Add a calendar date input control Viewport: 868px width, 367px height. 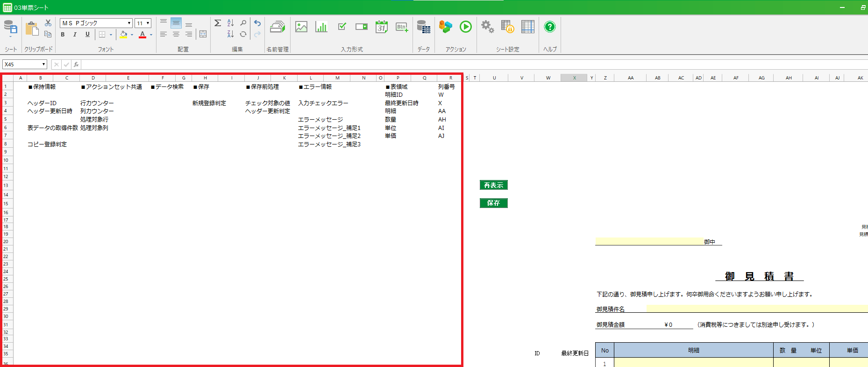[382, 27]
